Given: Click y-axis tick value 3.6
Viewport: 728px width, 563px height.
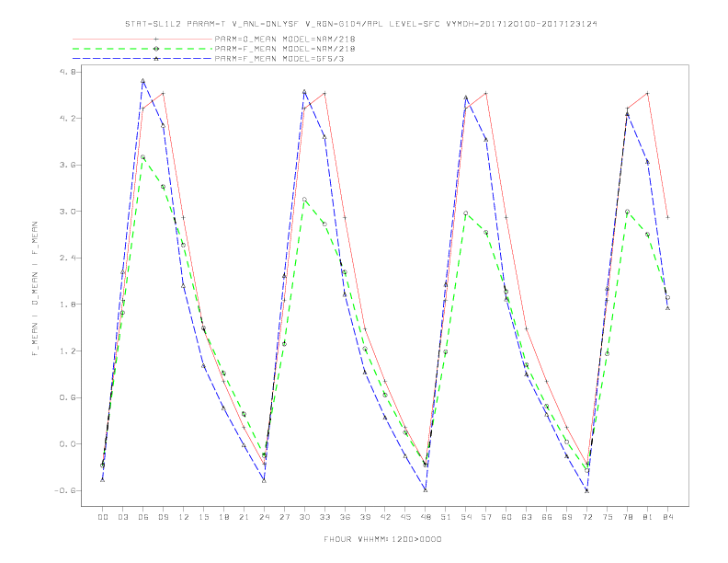Looking at the screenshot, I should (x=67, y=165).
